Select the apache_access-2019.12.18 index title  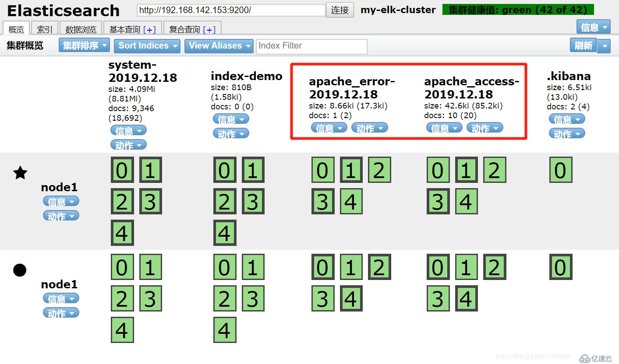click(x=472, y=87)
